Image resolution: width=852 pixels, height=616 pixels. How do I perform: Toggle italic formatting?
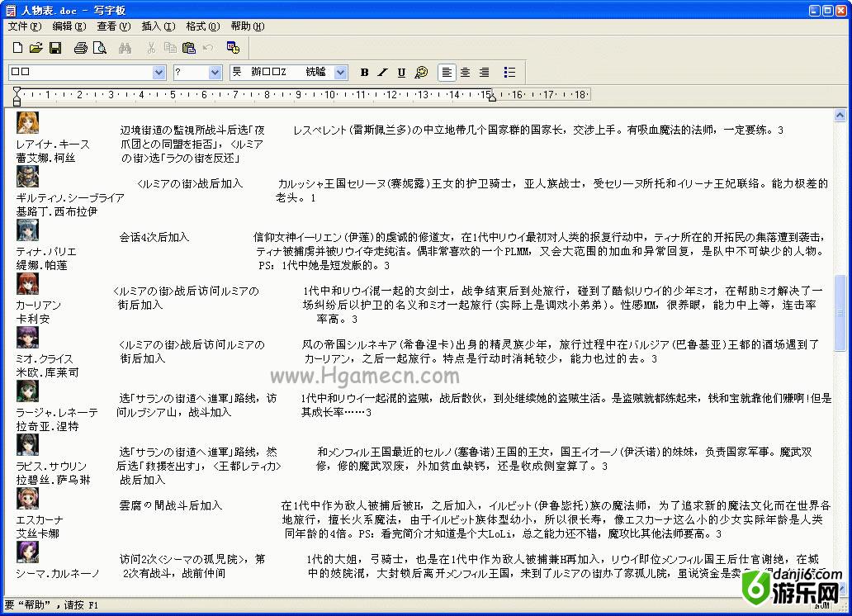pos(382,73)
